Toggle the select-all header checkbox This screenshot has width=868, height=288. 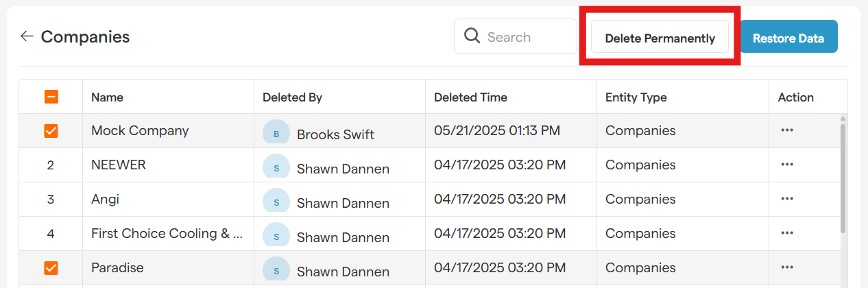click(51, 97)
